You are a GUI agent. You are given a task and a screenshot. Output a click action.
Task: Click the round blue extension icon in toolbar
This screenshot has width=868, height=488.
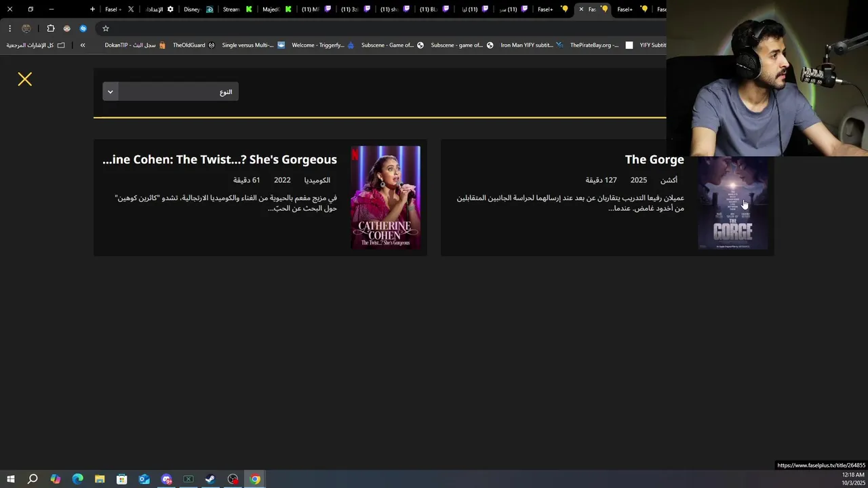point(83,28)
